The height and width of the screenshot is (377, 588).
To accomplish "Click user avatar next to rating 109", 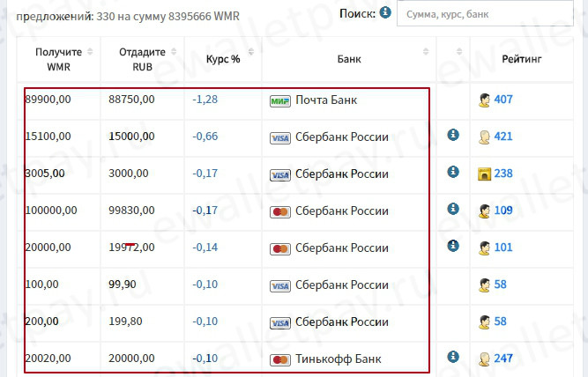I will point(484,211).
